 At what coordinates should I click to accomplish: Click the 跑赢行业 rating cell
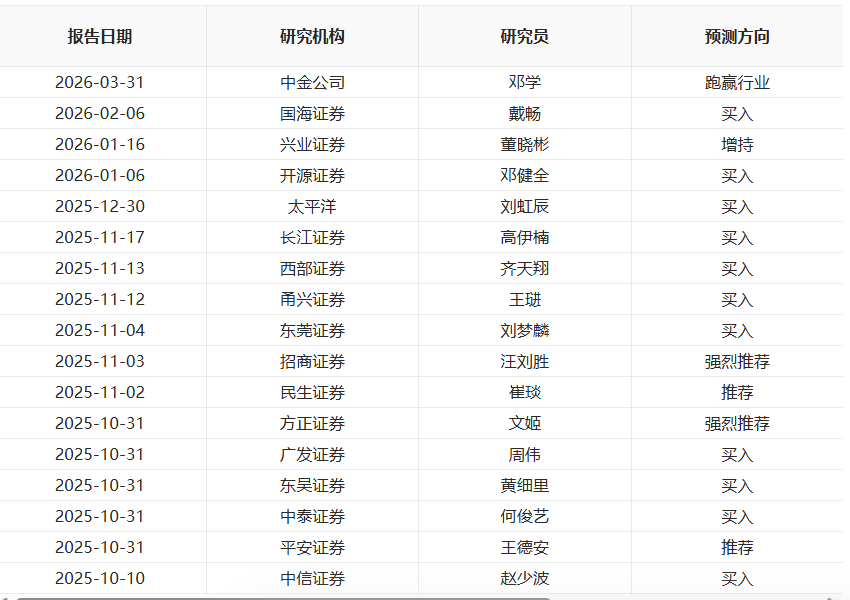[x=737, y=82]
